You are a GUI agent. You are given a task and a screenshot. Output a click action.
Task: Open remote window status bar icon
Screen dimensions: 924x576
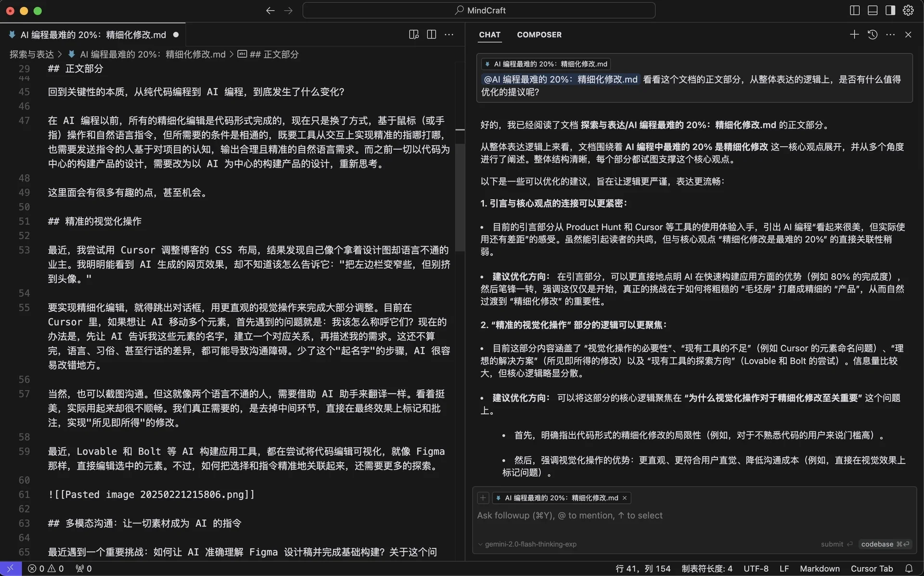[x=11, y=568]
